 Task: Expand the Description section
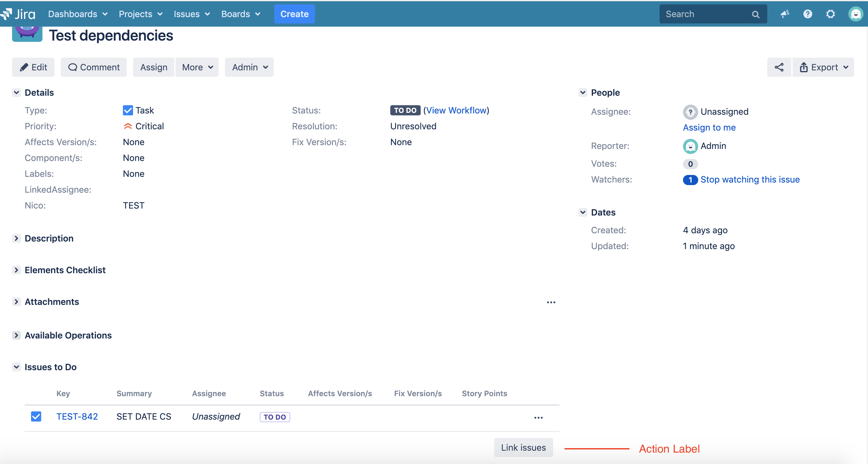tap(16, 238)
